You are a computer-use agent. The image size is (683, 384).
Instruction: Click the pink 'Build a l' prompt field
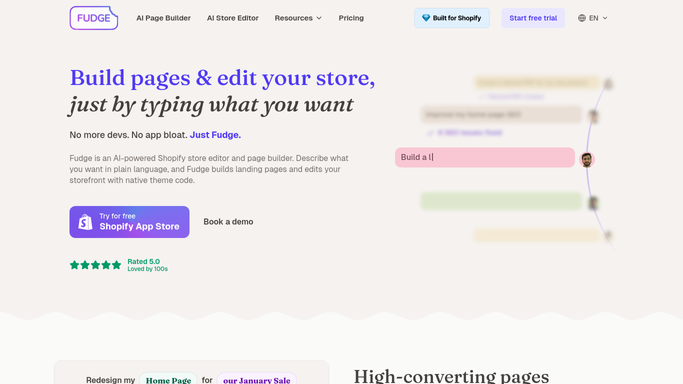click(x=485, y=157)
